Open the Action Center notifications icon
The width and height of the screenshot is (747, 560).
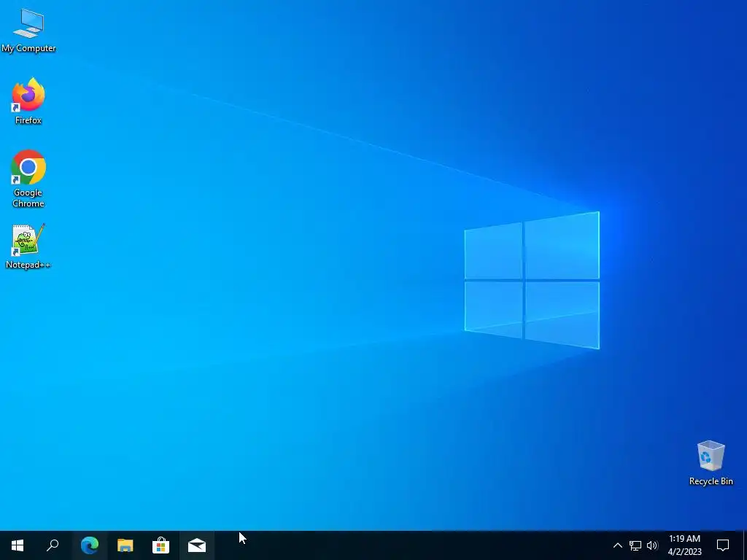[723, 545]
